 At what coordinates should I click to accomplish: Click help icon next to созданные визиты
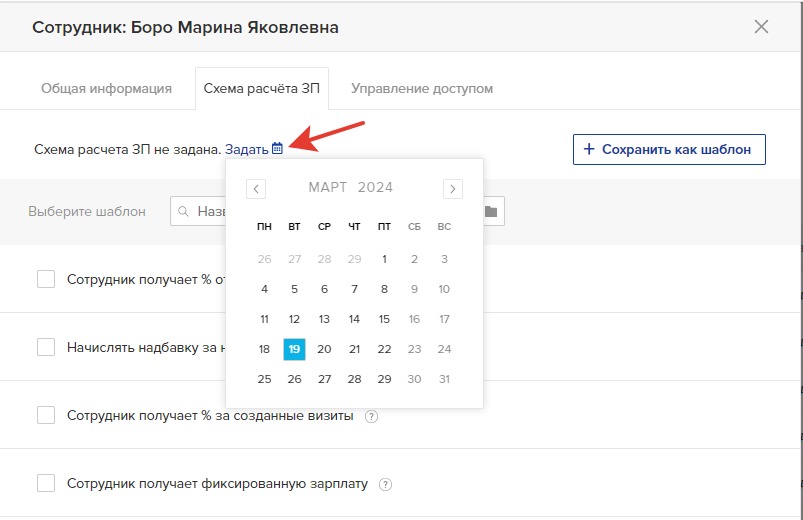tap(371, 417)
